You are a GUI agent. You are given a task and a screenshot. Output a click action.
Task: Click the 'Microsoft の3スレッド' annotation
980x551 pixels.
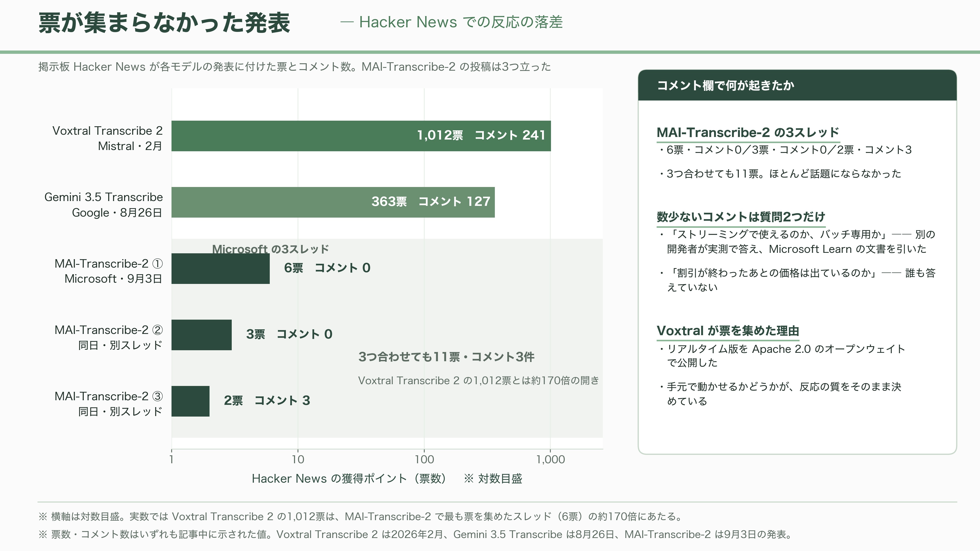[x=271, y=249]
